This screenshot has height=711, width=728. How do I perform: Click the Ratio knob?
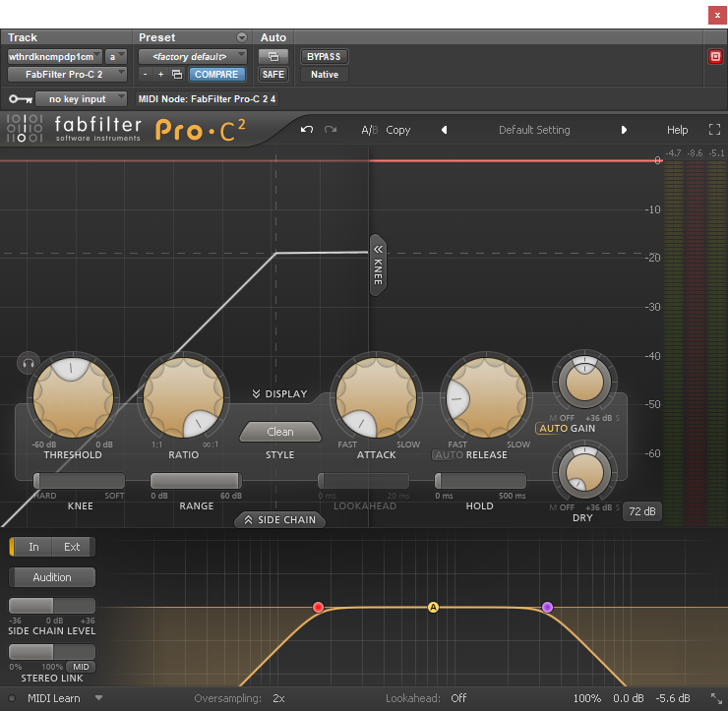pos(183,397)
